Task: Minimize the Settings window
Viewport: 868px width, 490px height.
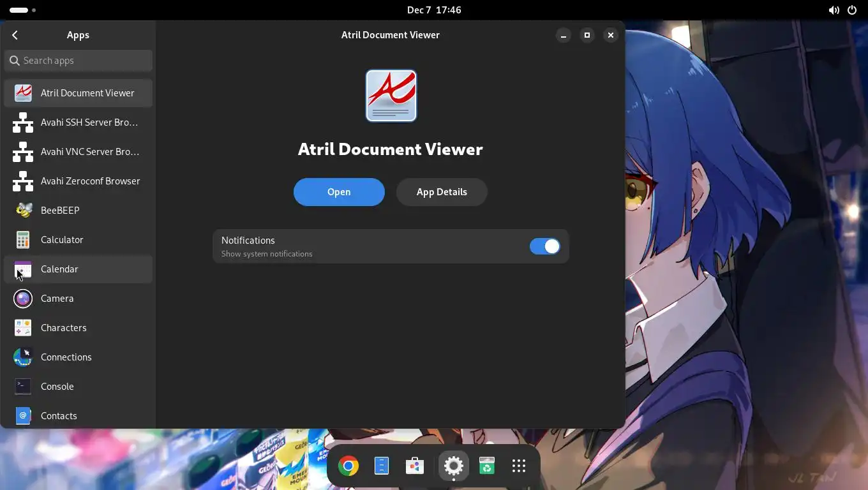Action: click(x=564, y=35)
